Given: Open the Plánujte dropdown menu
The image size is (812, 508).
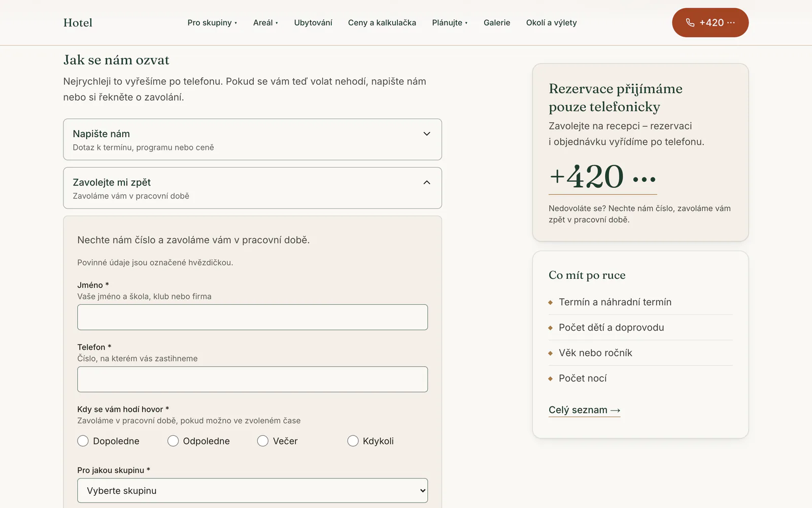Looking at the screenshot, I should pyautogui.click(x=450, y=22).
